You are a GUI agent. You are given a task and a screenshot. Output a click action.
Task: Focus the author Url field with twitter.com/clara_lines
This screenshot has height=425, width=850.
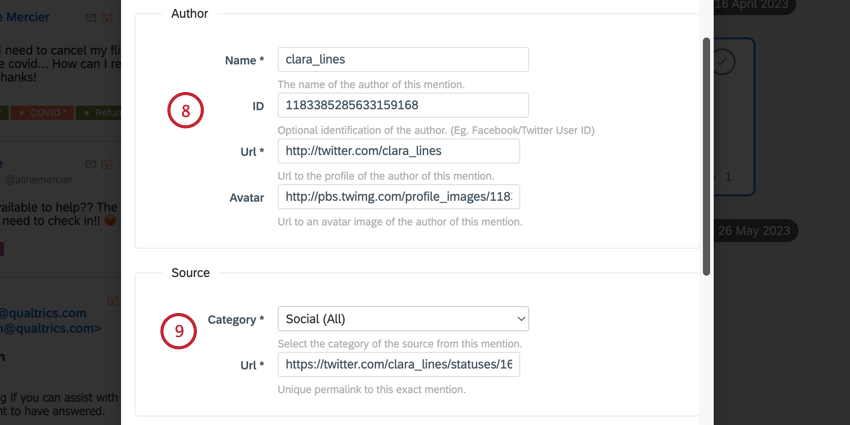click(399, 151)
